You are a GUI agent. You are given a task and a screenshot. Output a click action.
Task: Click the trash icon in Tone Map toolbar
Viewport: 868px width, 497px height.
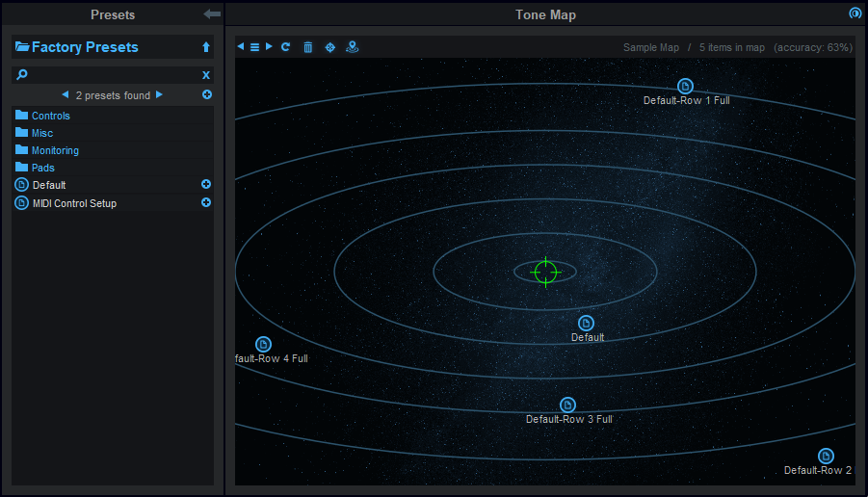[308, 47]
